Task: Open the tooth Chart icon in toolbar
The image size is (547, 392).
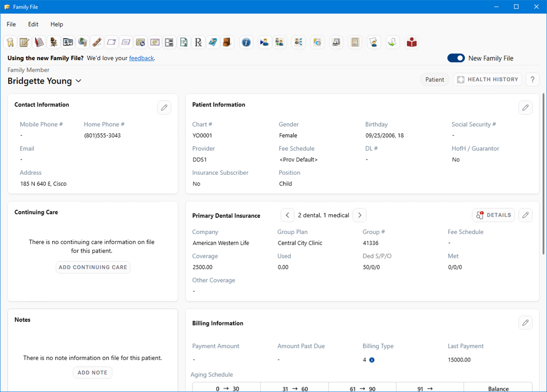Action: pos(10,42)
